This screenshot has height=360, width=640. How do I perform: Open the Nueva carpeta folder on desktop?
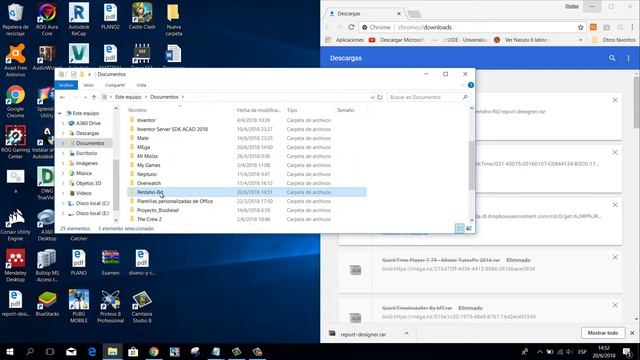(x=173, y=19)
